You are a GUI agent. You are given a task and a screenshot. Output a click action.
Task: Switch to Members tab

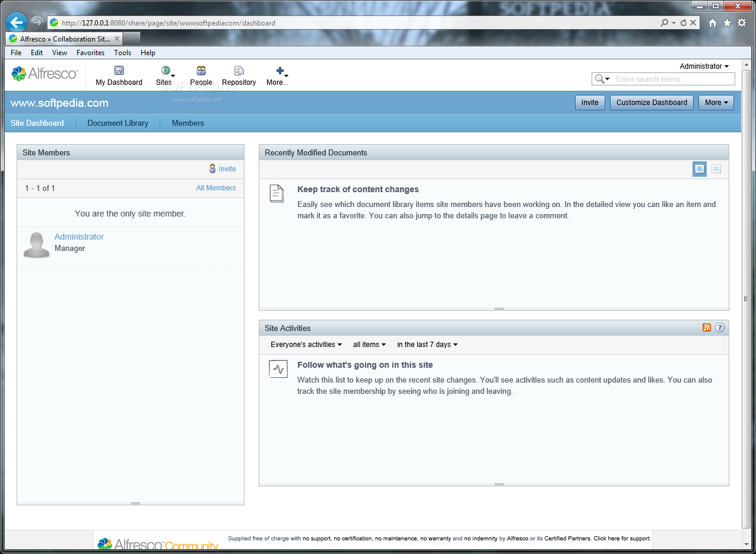point(188,123)
